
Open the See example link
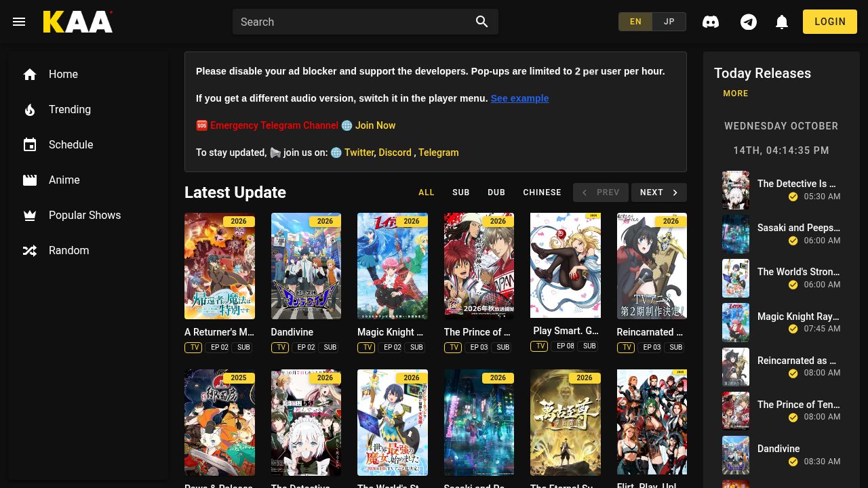point(519,98)
